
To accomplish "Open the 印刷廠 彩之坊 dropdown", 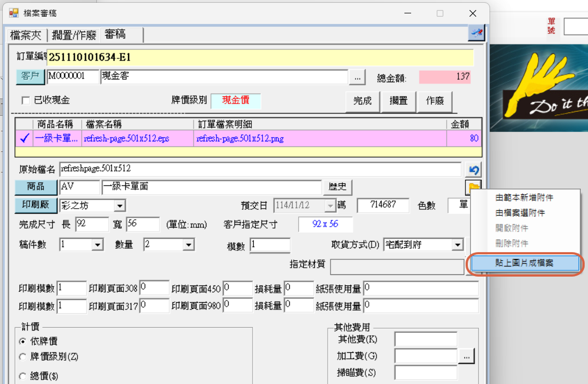I will click(x=120, y=206).
